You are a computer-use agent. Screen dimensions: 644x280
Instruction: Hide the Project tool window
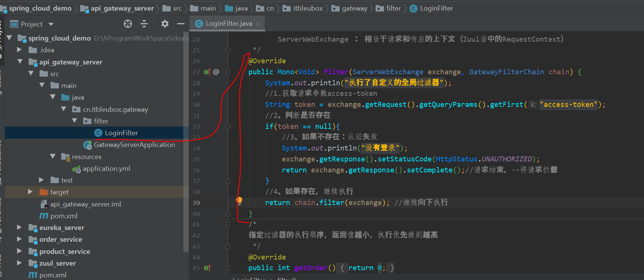point(181,24)
